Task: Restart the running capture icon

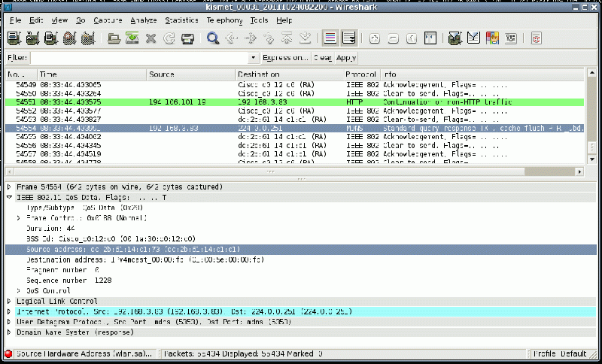Action: pyautogui.click(x=88, y=38)
